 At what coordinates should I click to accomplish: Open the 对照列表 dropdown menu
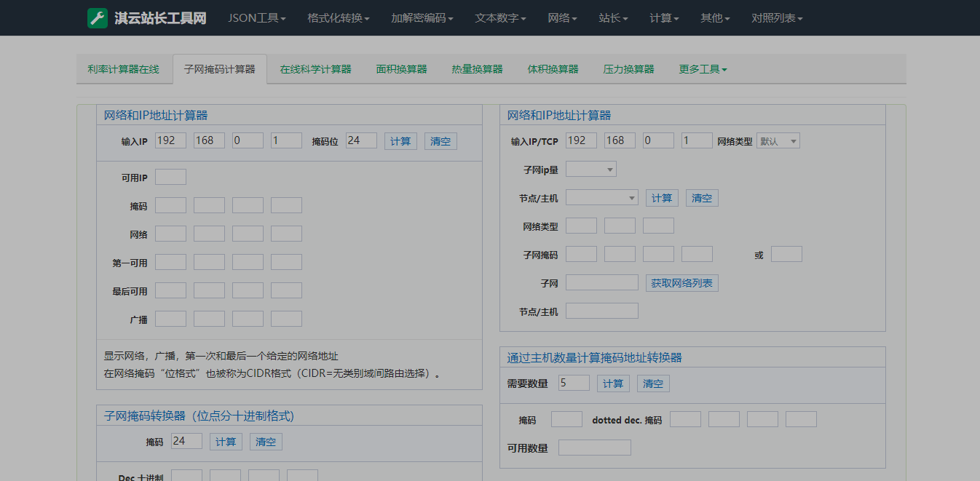778,18
